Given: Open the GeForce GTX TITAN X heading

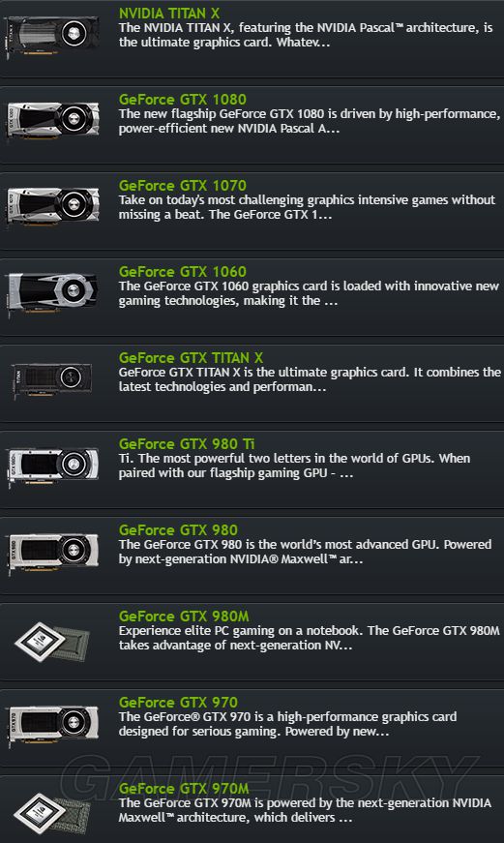Looking at the screenshot, I should 191,357.
